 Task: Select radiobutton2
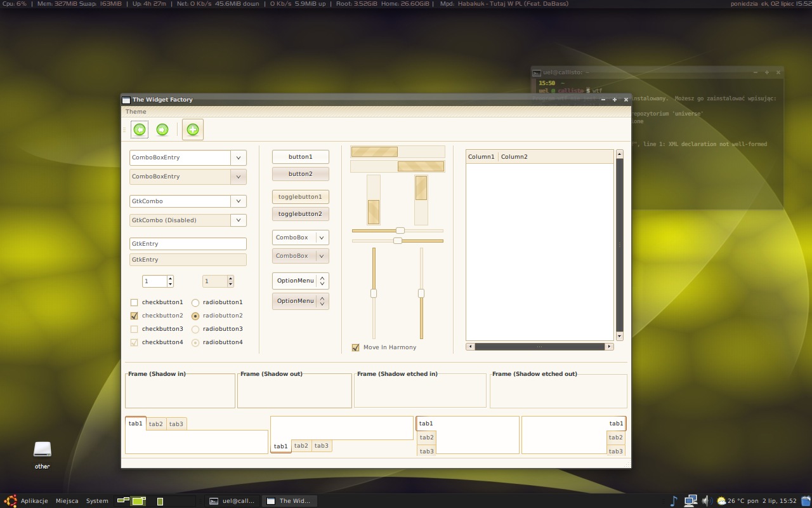click(195, 316)
